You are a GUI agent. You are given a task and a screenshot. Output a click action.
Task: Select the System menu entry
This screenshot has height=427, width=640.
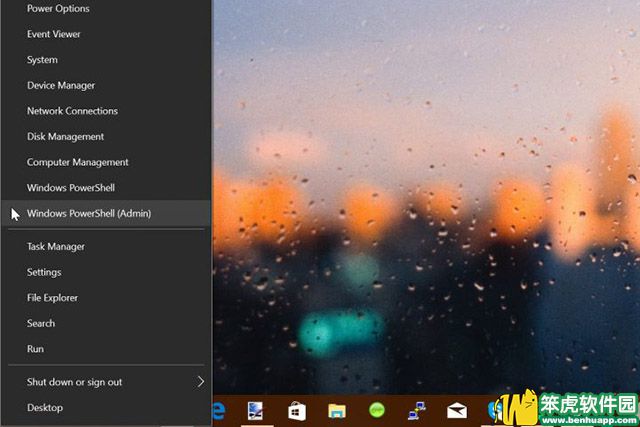pyautogui.click(x=106, y=60)
